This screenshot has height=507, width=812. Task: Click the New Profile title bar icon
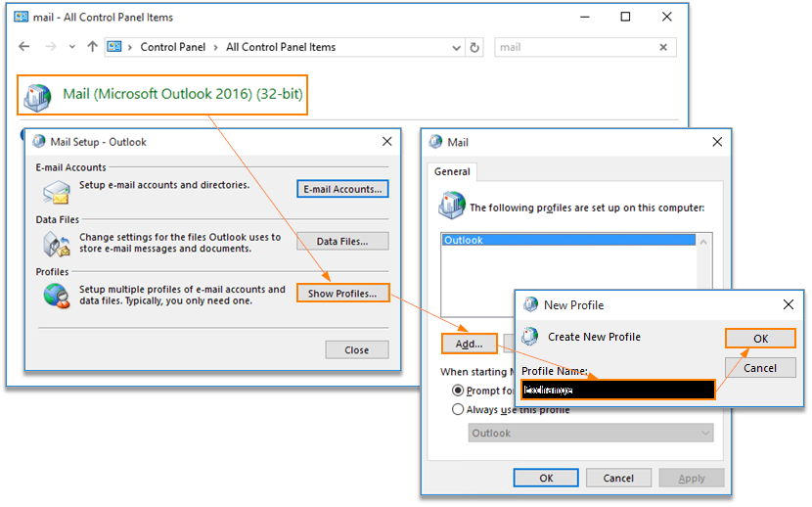coord(530,304)
